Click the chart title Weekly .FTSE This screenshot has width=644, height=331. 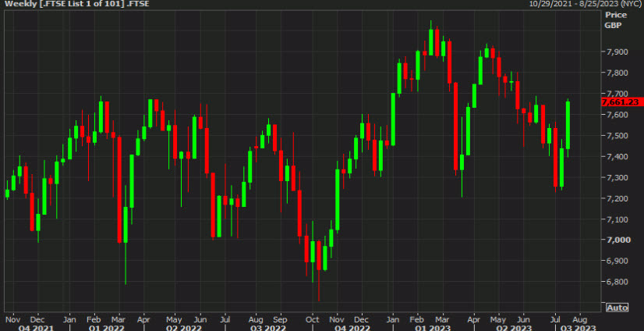[77, 4]
